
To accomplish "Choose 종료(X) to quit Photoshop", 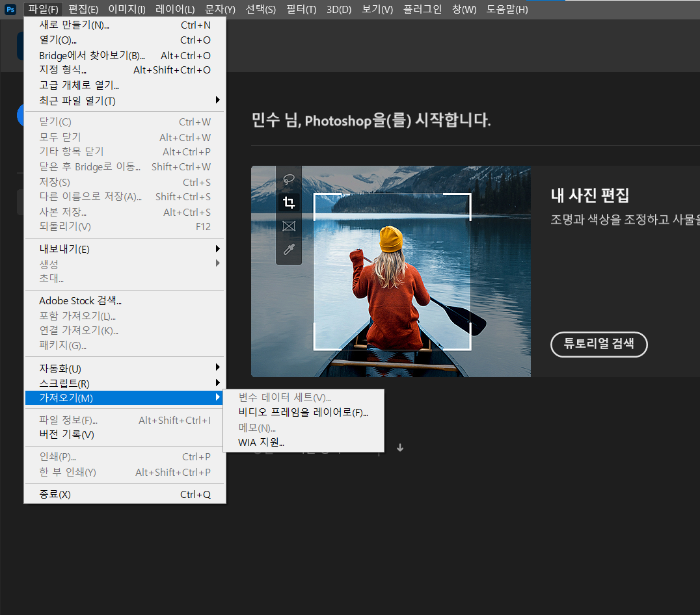I will point(125,494).
